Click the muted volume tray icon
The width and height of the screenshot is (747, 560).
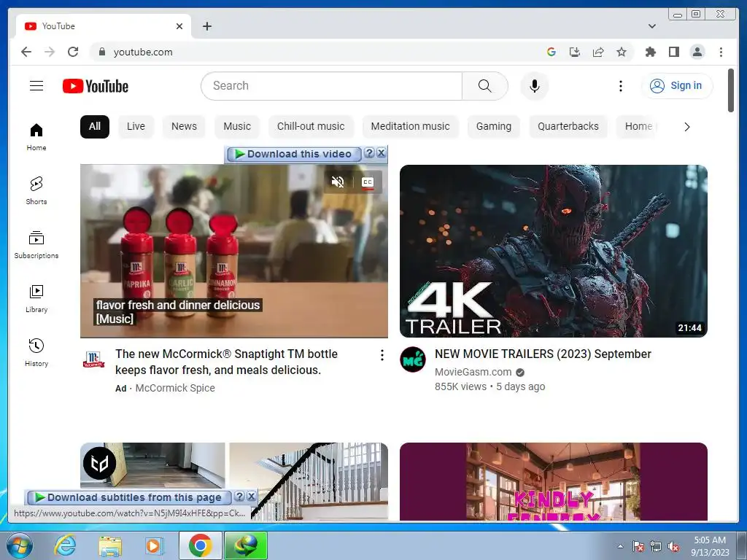coord(673,546)
